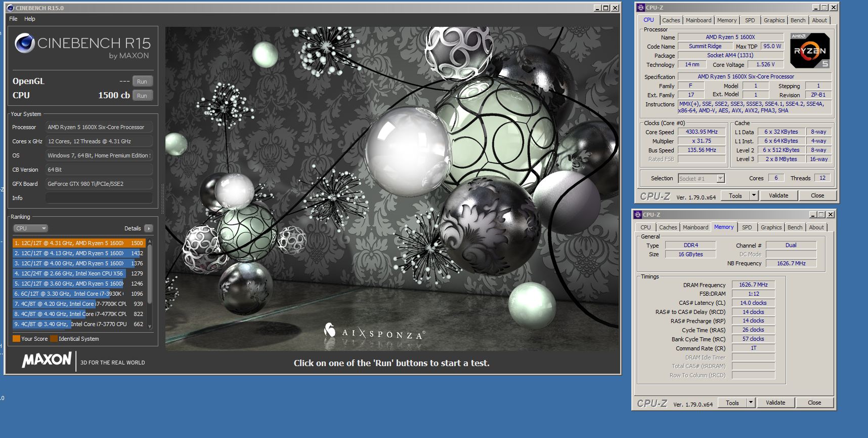Click the CPU-Z title bar icon in upper window

pos(641,8)
